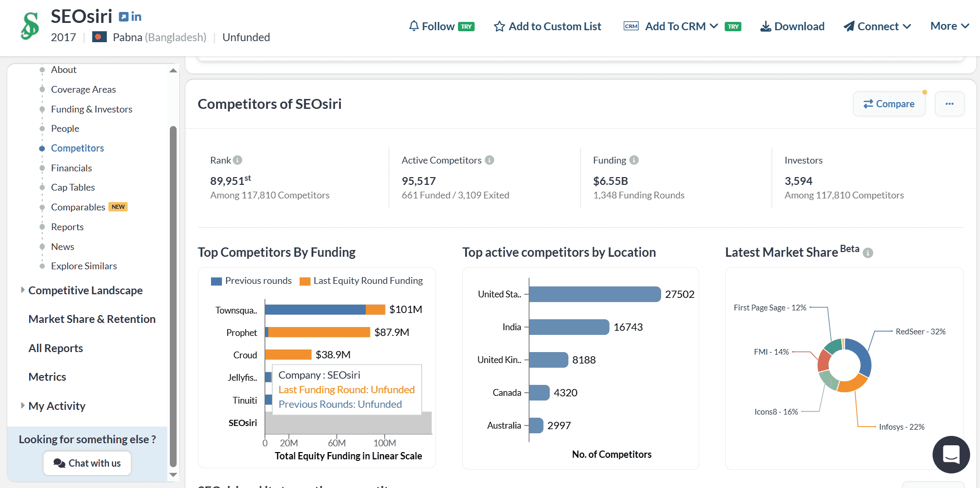Viewport: 980px width, 488px height.
Task: Select Financials in the sidebar
Action: click(71, 168)
